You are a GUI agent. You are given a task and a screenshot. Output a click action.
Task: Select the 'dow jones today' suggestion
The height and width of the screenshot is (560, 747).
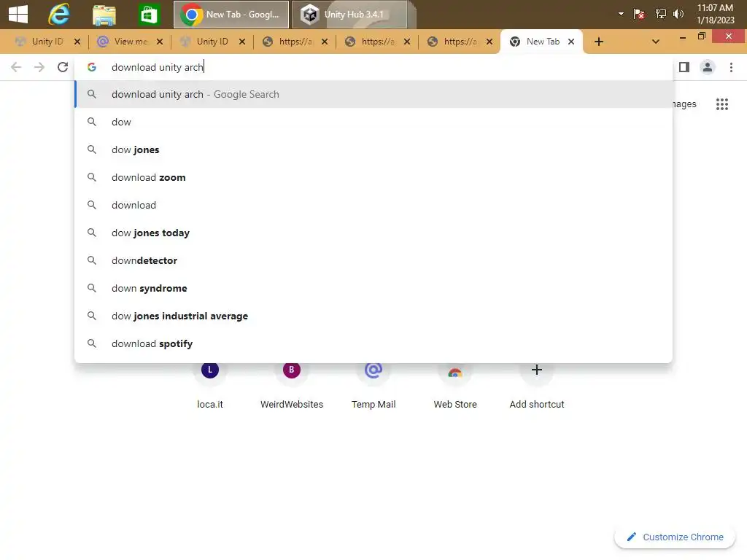tap(373, 233)
